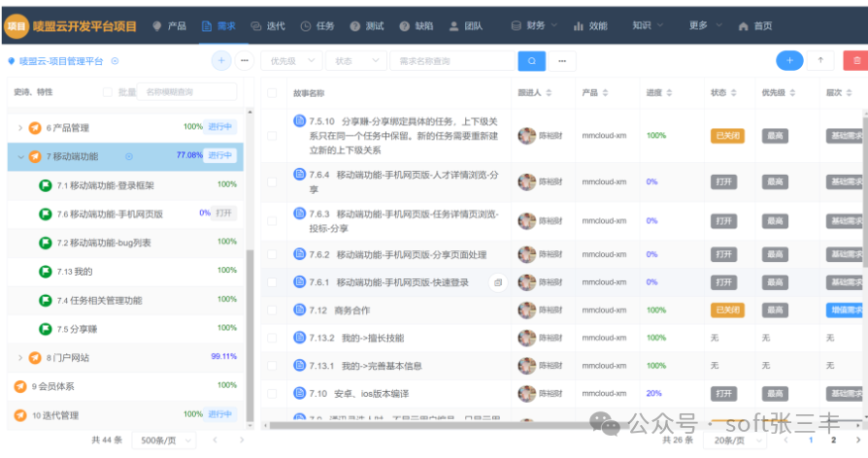Go to page 2 of the story list
Image resolution: width=868 pixels, height=458 pixels.
tap(833, 440)
